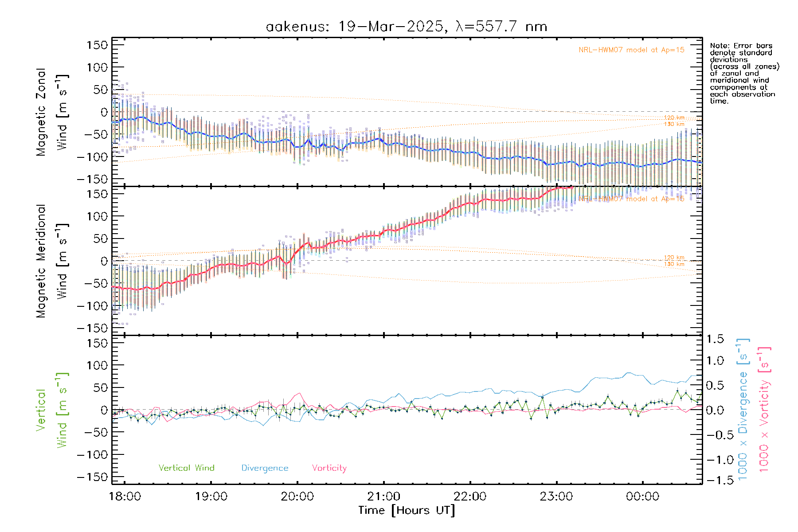Select the 19:00 time axis tick label

point(211,497)
